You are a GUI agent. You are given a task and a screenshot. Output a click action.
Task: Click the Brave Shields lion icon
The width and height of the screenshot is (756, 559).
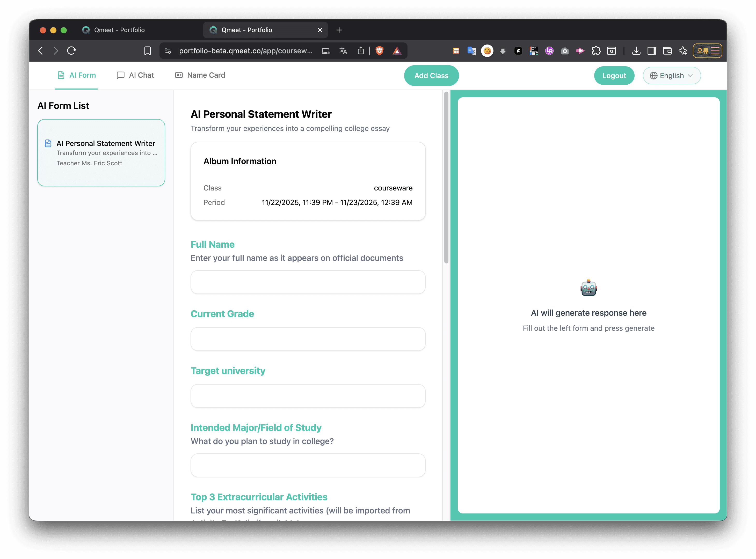[x=380, y=51]
